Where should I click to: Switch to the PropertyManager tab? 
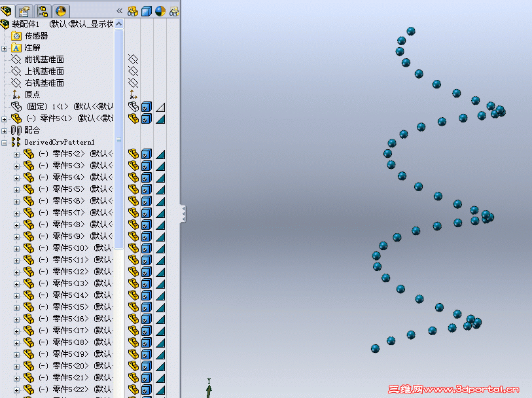click(x=24, y=11)
